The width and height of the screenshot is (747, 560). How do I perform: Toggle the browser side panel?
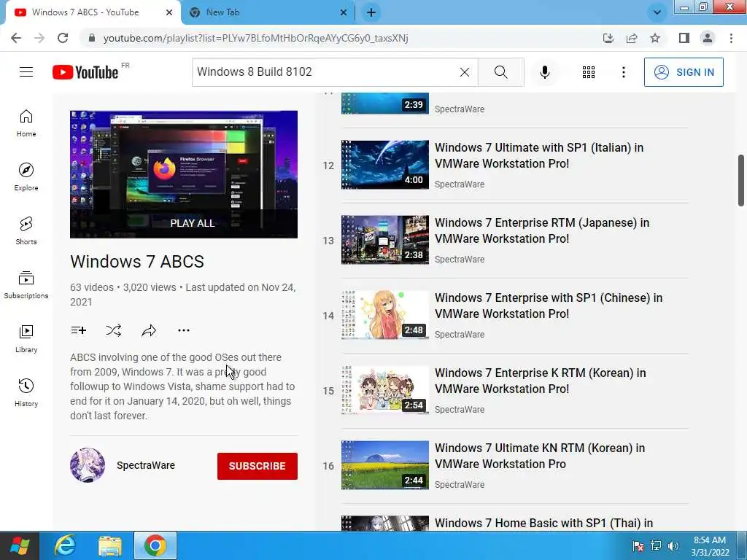click(x=684, y=38)
